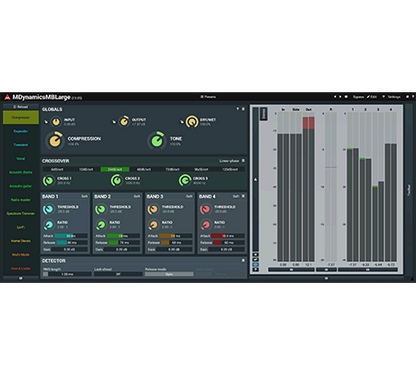The height and width of the screenshot is (376, 416).
Task: Adjust the large Compression knob
Action: point(55,141)
